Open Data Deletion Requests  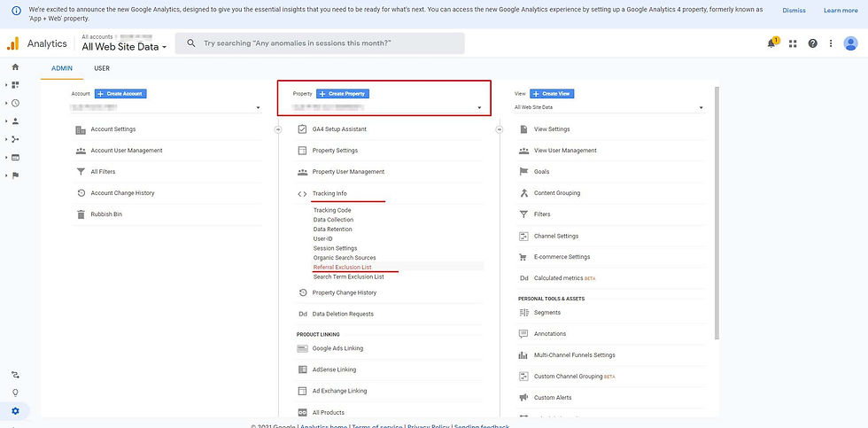343,314
